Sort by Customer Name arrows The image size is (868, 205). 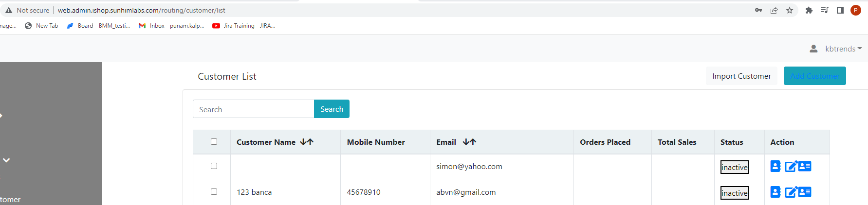307,142
